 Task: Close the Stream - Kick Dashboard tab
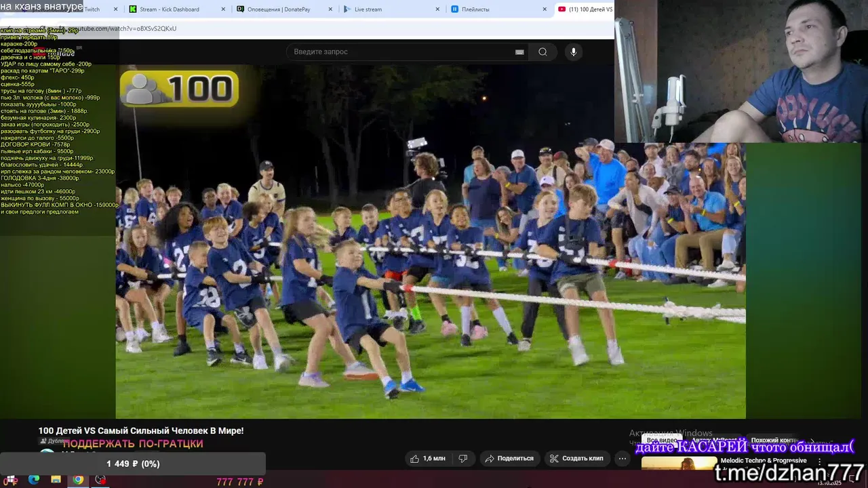point(224,9)
